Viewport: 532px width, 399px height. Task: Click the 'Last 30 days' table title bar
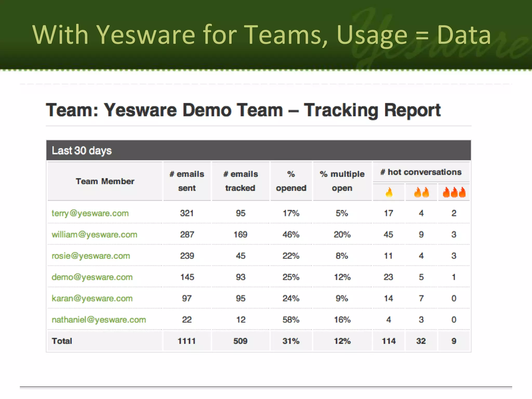point(258,150)
